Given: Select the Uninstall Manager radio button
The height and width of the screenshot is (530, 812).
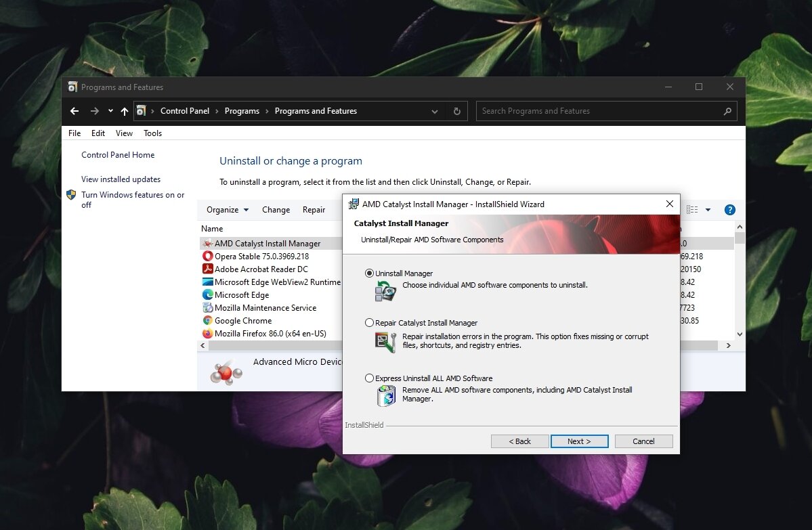Looking at the screenshot, I should coord(368,273).
